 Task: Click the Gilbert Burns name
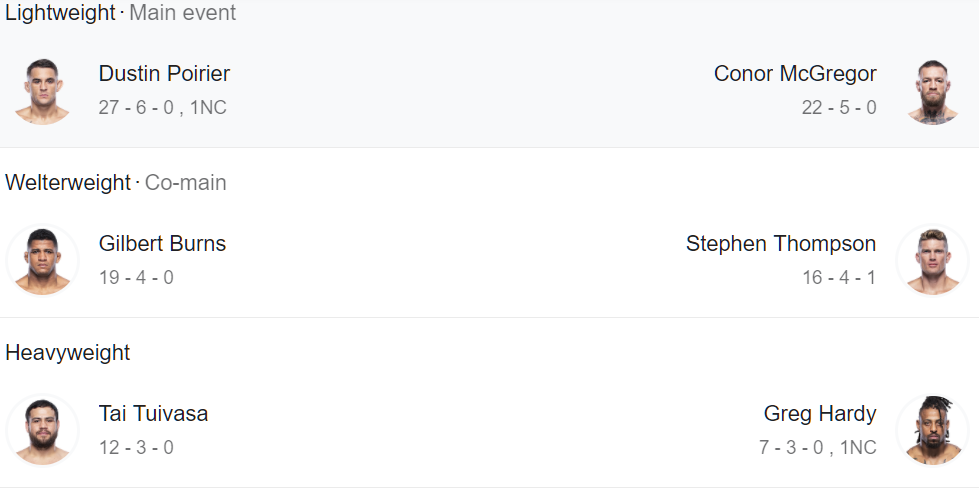[162, 244]
